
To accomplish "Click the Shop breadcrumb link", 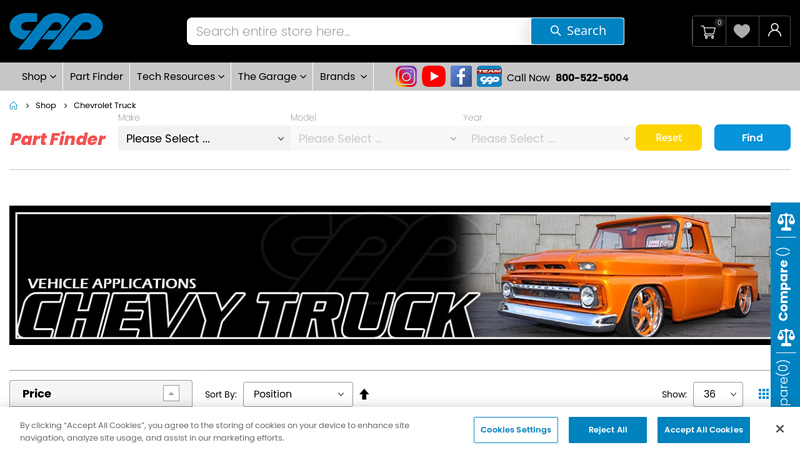I will (45, 106).
